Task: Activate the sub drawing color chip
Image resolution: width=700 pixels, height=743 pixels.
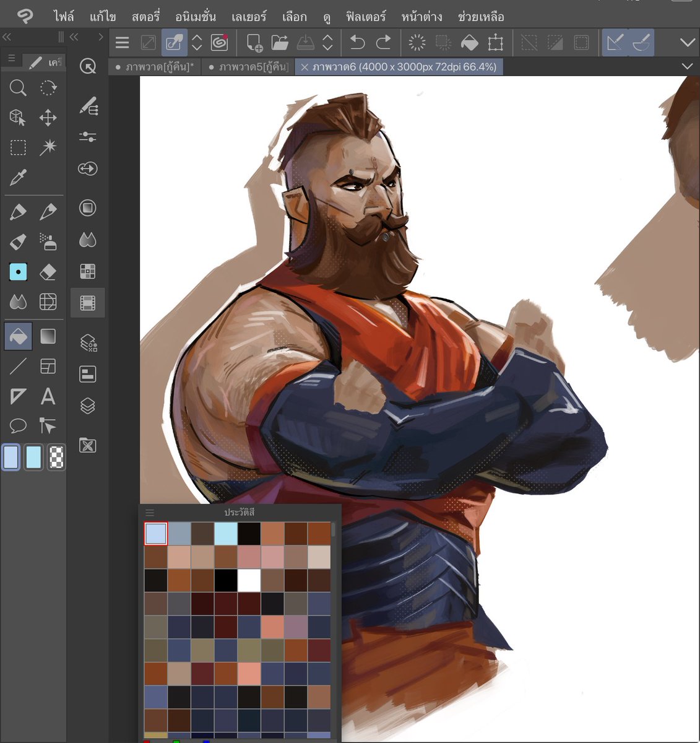Action: (x=33, y=457)
